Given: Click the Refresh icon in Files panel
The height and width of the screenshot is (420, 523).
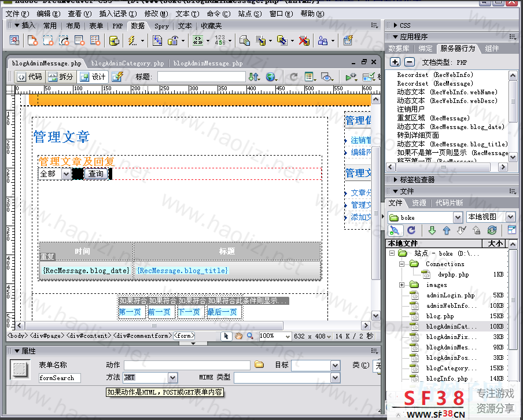Looking at the screenshot, I should [411, 230].
